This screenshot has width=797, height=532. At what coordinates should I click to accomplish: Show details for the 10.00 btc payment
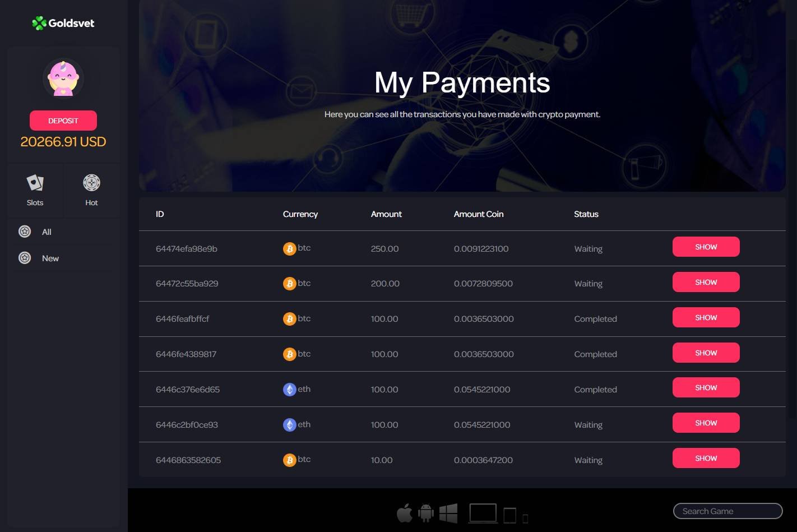(706, 459)
